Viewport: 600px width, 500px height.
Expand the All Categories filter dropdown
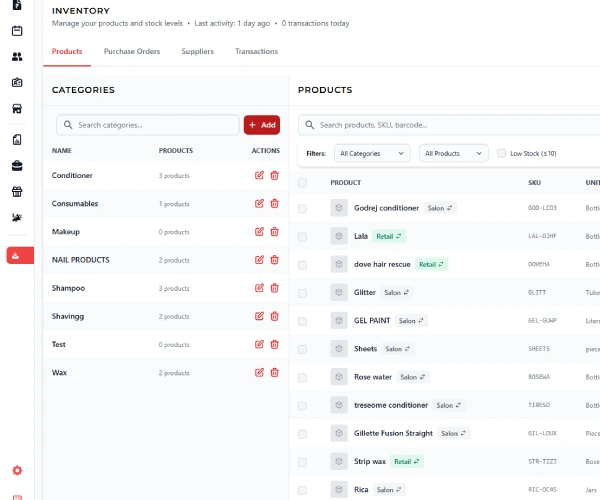(x=372, y=153)
